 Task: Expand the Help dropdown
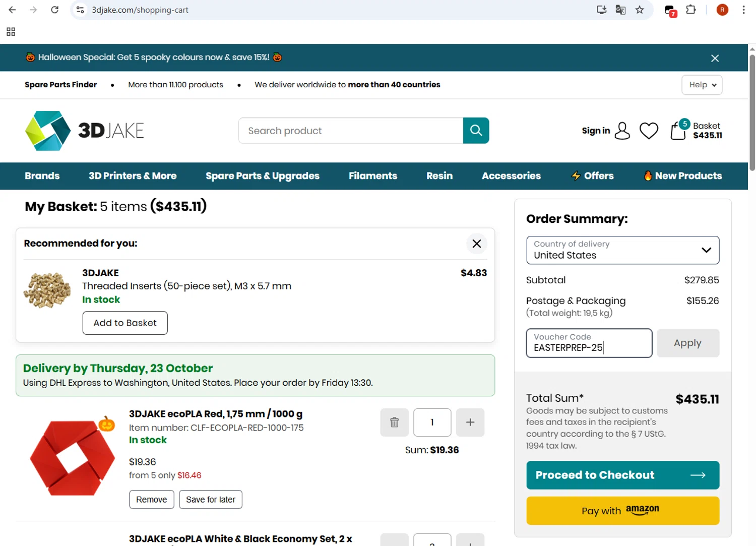[x=702, y=85]
